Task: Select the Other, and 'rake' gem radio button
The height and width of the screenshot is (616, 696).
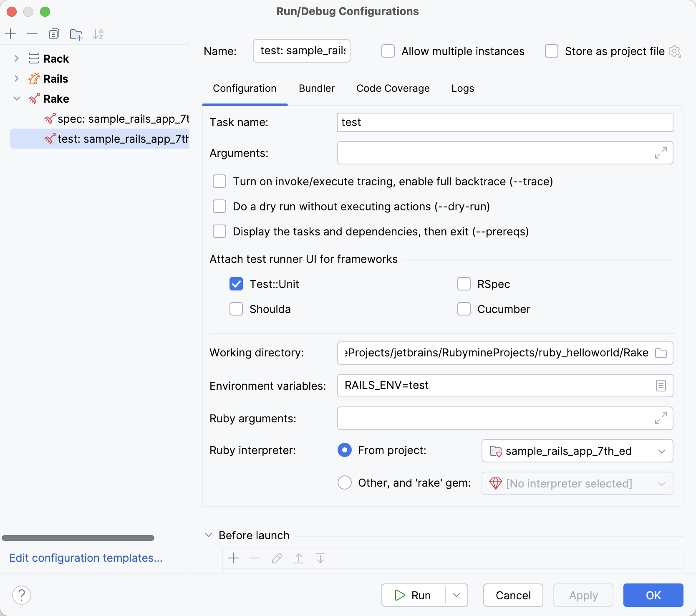Action: pos(344,483)
